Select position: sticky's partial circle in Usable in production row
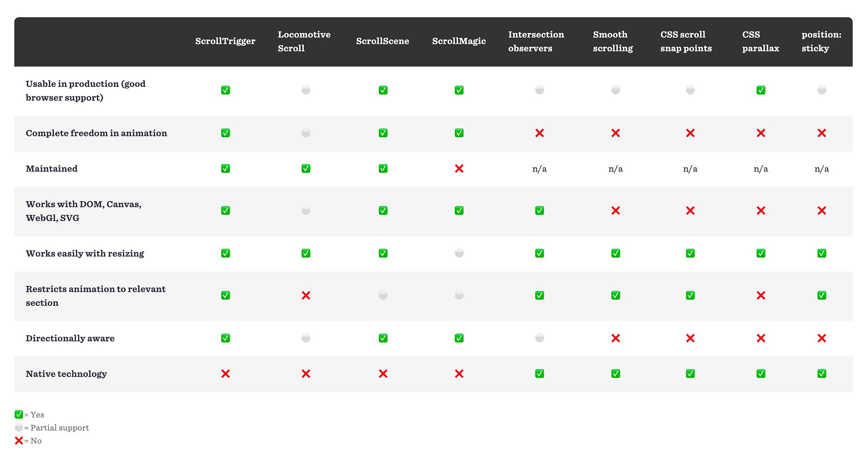 (x=822, y=90)
